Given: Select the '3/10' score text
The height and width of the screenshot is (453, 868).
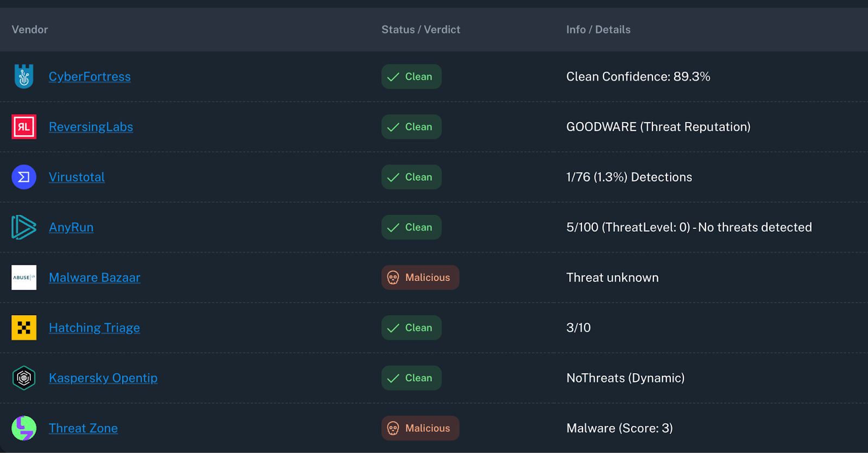Looking at the screenshot, I should pos(578,328).
